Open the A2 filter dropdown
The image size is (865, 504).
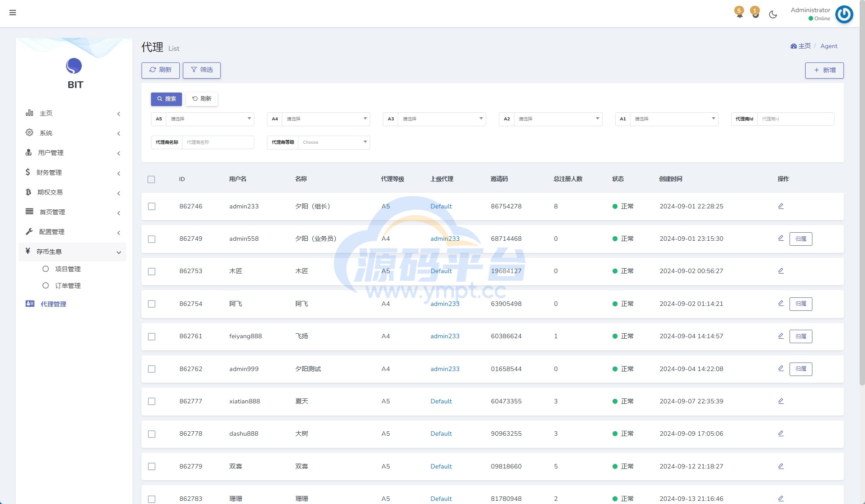coord(558,119)
